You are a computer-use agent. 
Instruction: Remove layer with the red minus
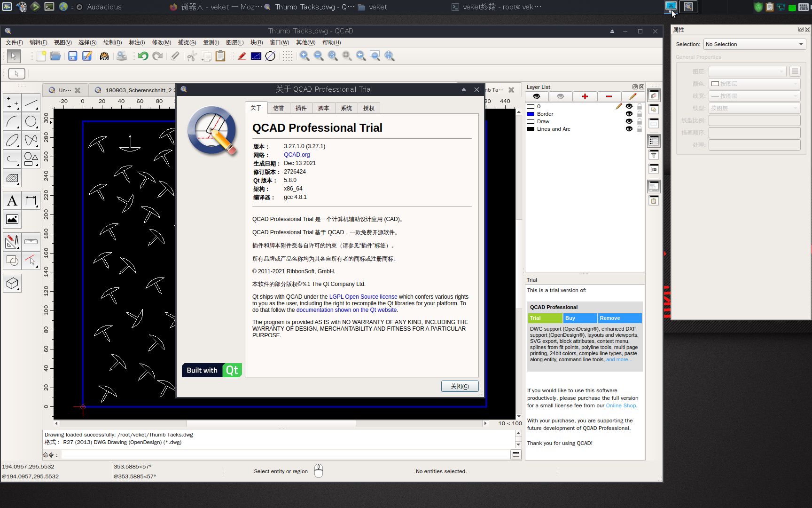tap(609, 96)
